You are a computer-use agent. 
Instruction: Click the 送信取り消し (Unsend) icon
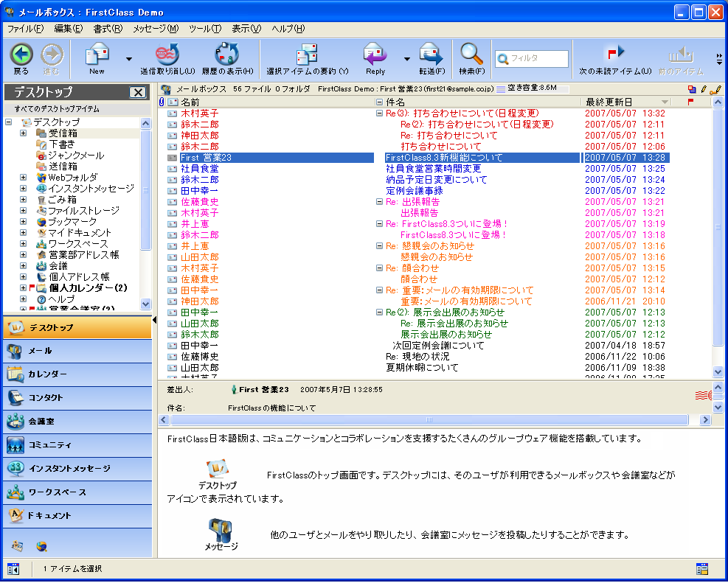click(x=167, y=55)
